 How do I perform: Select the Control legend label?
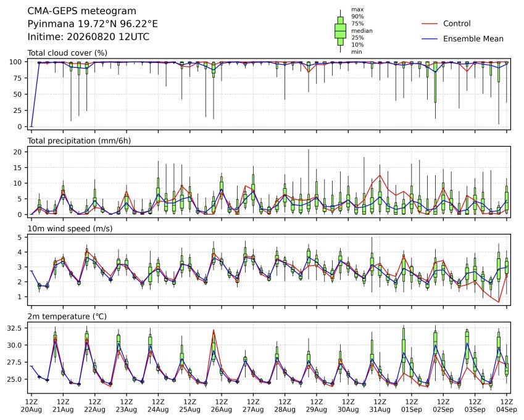pyautogui.click(x=457, y=23)
